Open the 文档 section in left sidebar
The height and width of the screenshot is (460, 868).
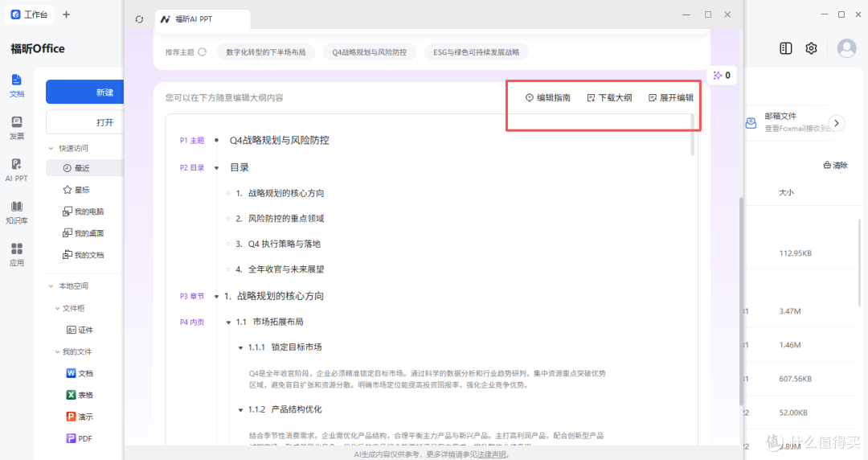click(x=17, y=86)
